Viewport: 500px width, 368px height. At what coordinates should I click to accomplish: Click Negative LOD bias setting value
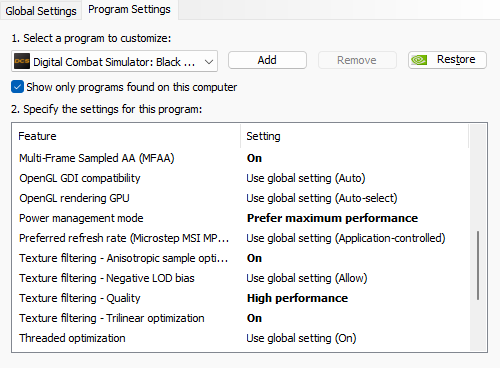pyautogui.click(x=307, y=278)
